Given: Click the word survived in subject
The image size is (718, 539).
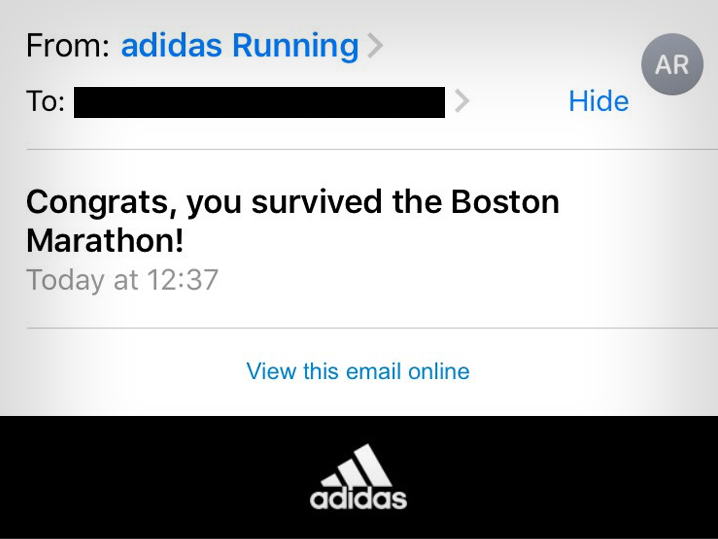Looking at the screenshot, I should pos(316,201).
